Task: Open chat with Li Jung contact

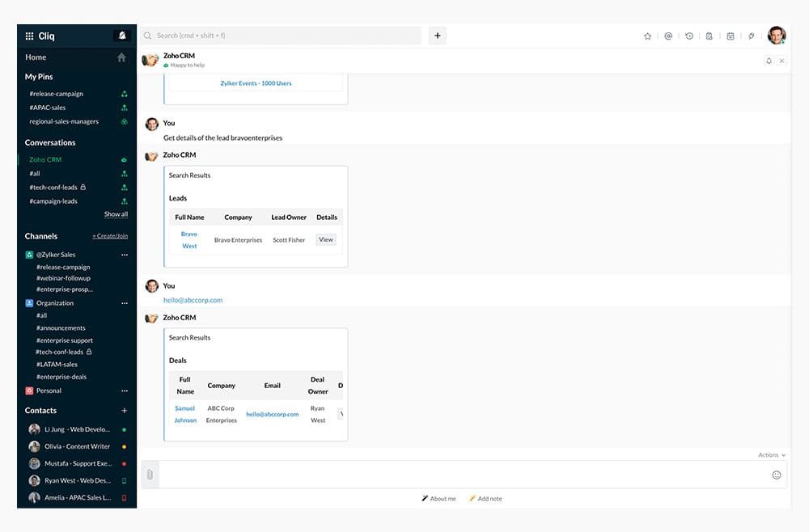Action: tap(77, 429)
